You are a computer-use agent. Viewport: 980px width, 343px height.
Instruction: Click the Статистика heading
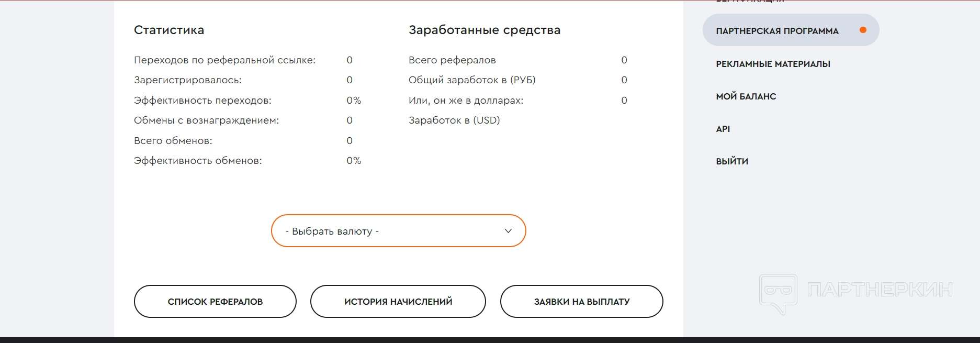coord(169,30)
